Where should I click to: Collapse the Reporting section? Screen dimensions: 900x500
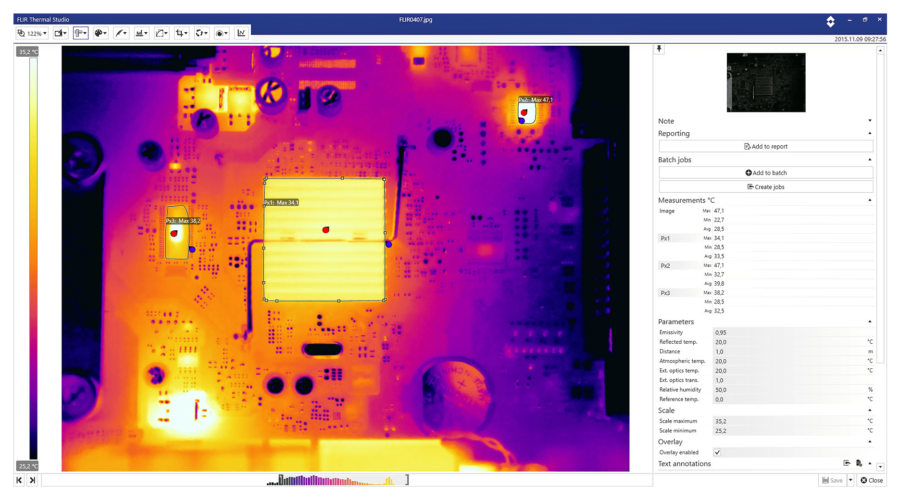[870, 134]
